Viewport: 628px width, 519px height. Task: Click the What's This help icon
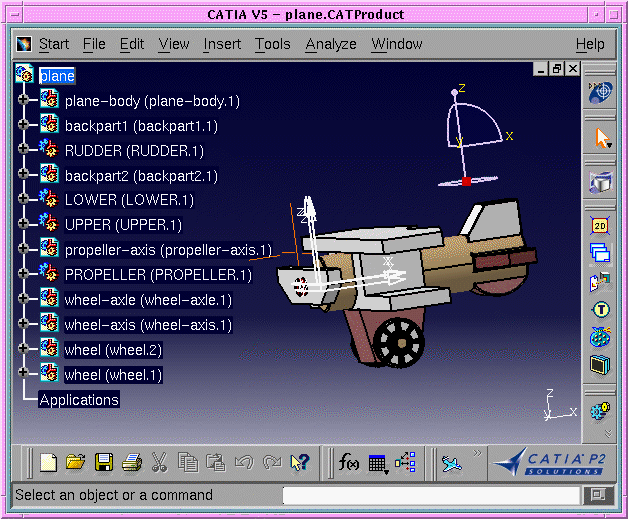(x=299, y=462)
